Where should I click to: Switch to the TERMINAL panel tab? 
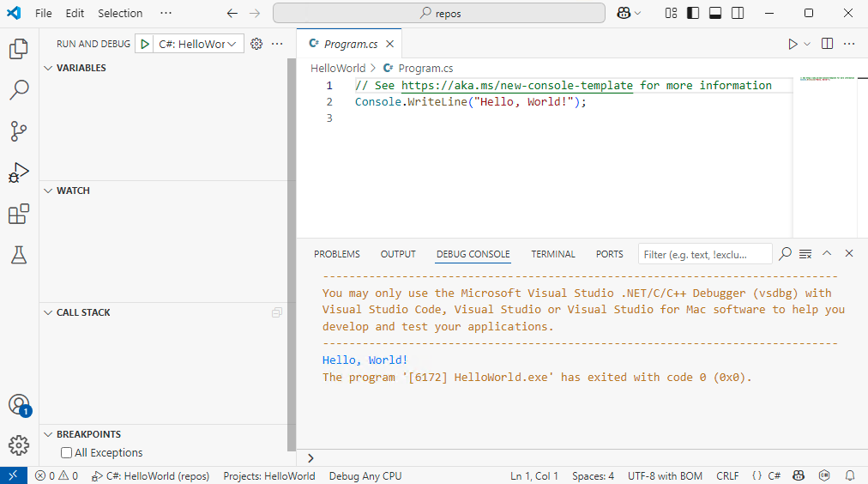point(553,254)
